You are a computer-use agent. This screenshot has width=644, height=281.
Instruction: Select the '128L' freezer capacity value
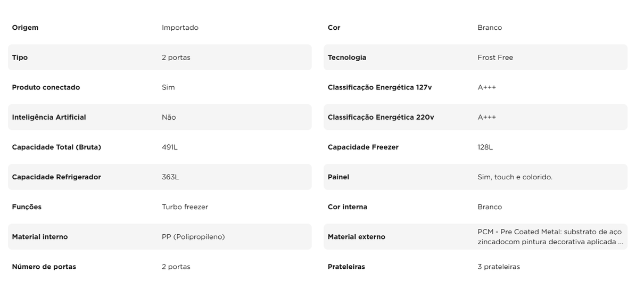tap(485, 147)
